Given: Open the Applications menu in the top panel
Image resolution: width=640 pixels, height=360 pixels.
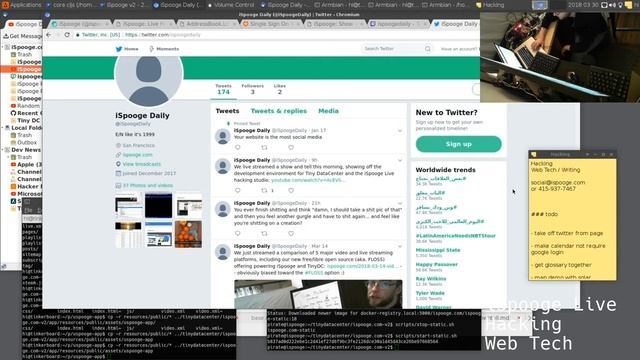Looking at the screenshot, I should point(22,5).
